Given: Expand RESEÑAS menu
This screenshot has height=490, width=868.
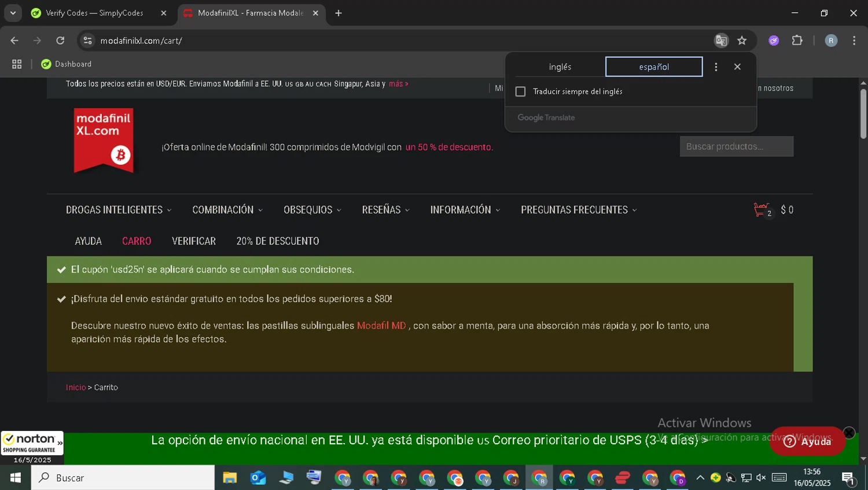Looking at the screenshot, I should (x=386, y=210).
